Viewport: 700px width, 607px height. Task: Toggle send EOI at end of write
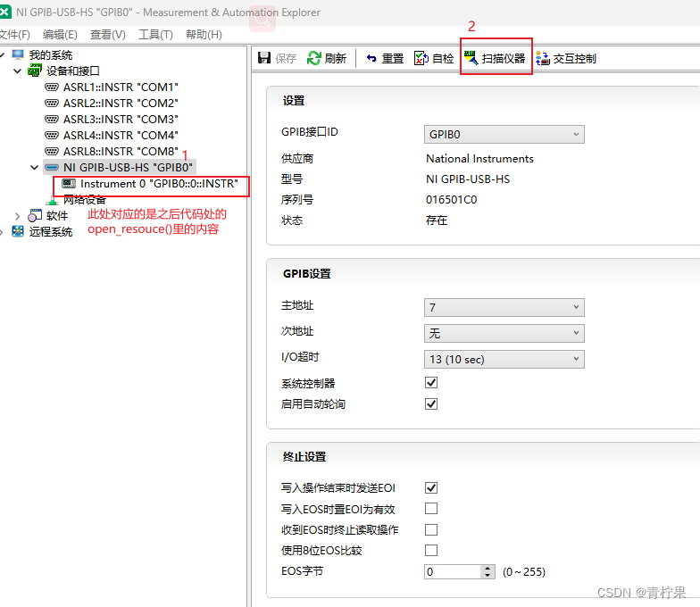coord(430,487)
